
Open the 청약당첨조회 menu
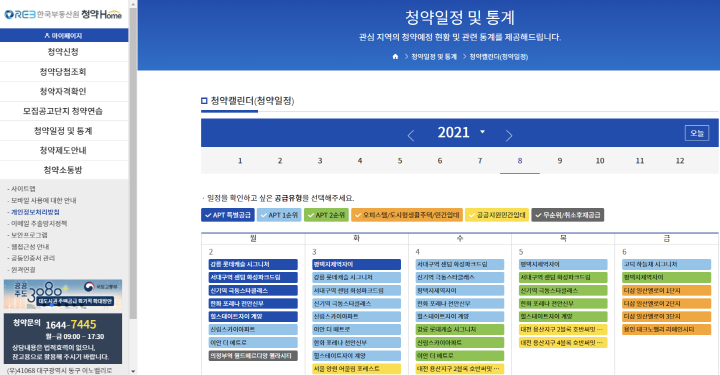63,72
